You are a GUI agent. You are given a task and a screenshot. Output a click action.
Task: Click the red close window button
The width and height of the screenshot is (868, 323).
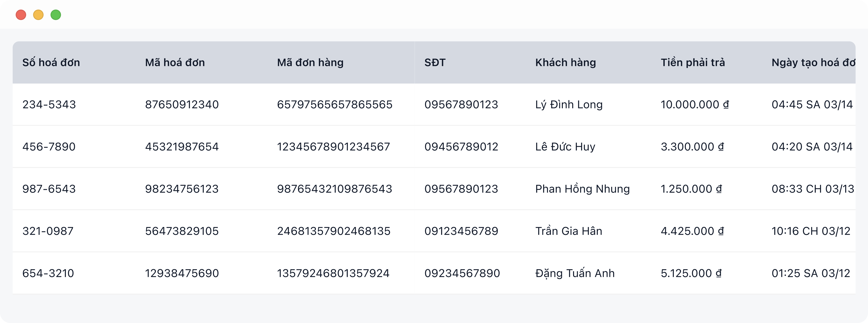tap(21, 15)
